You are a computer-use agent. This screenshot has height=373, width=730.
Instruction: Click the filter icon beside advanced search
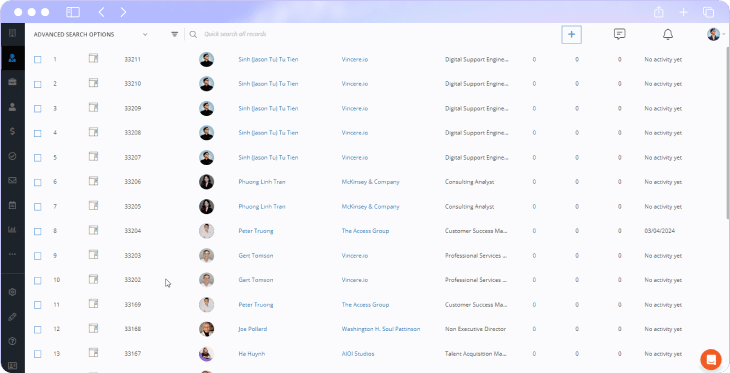[175, 34]
